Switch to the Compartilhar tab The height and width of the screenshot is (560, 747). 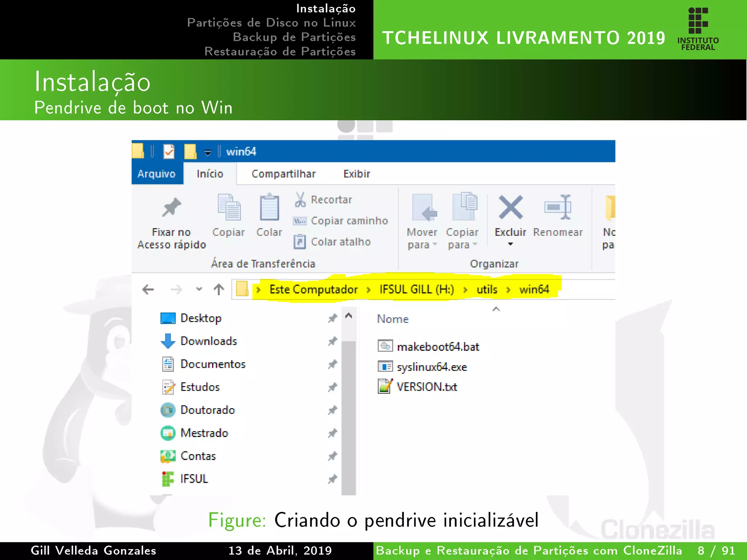coord(283,174)
